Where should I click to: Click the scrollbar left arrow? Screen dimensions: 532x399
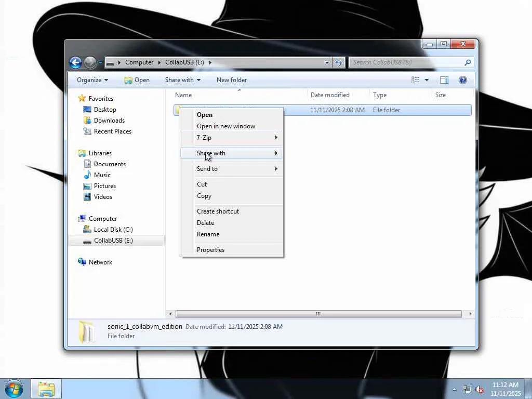(x=170, y=314)
